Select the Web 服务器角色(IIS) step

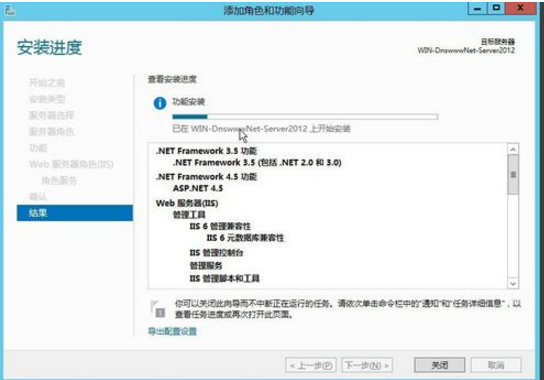click(x=71, y=164)
